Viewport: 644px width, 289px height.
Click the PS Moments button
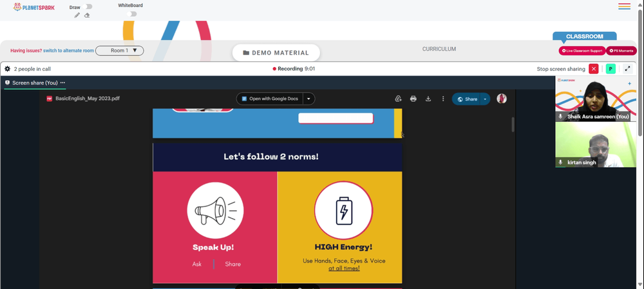pos(621,50)
